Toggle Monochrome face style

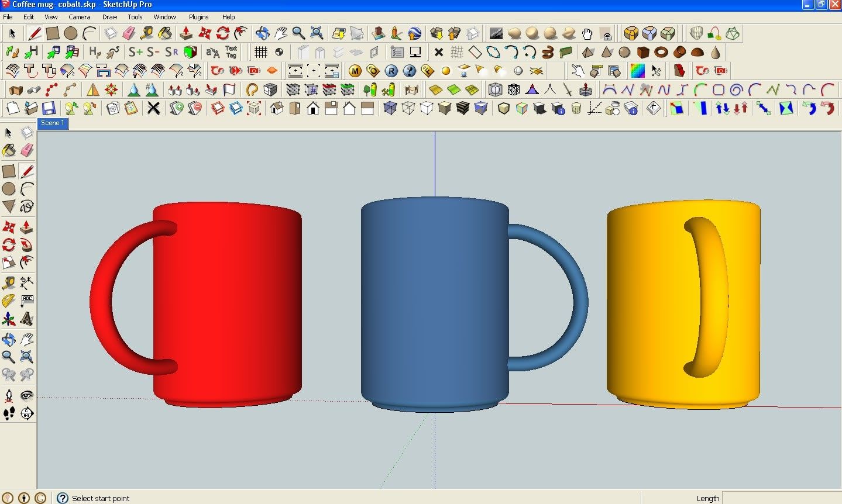481,108
